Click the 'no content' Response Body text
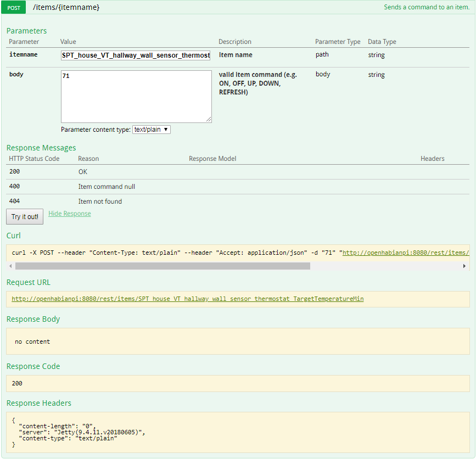476x459 pixels. (32, 342)
